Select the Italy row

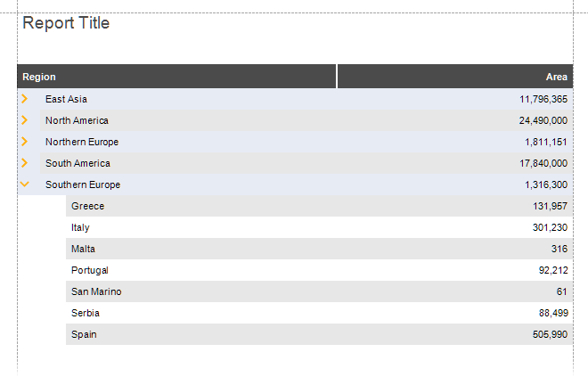[319, 227]
